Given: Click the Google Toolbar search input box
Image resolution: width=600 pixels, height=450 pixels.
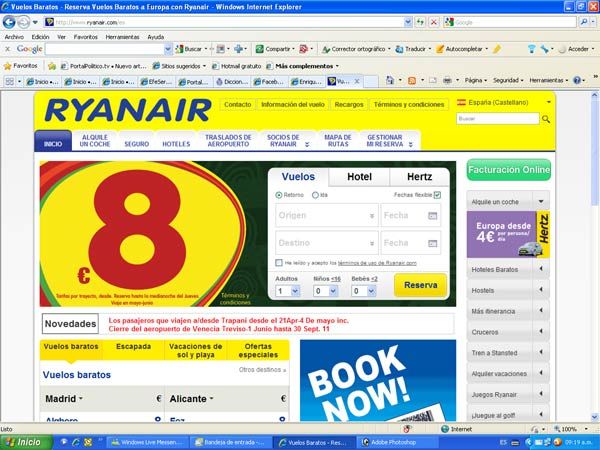Looking at the screenshot, I should [105, 49].
